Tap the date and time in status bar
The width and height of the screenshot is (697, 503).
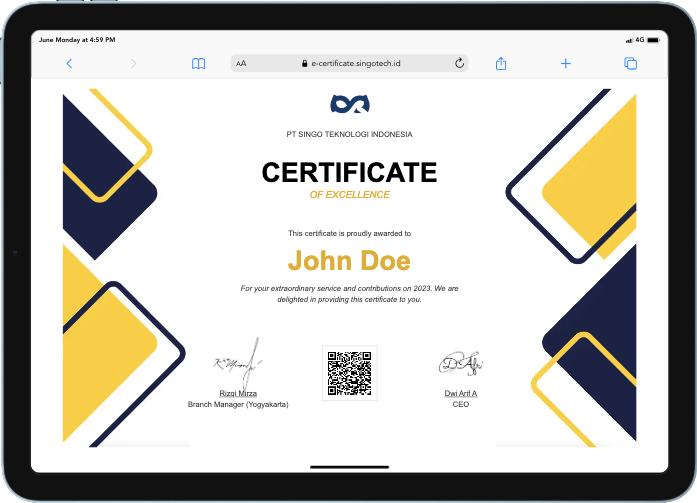point(76,40)
